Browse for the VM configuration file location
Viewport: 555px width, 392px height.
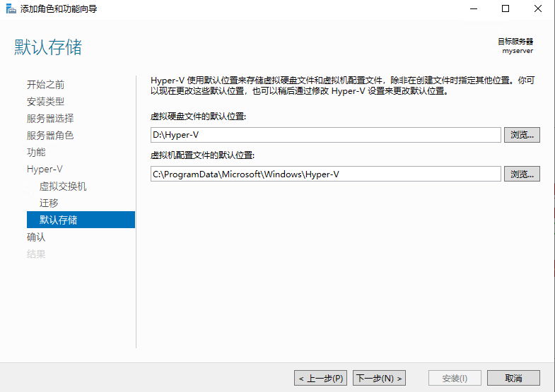click(x=522, y=174)
